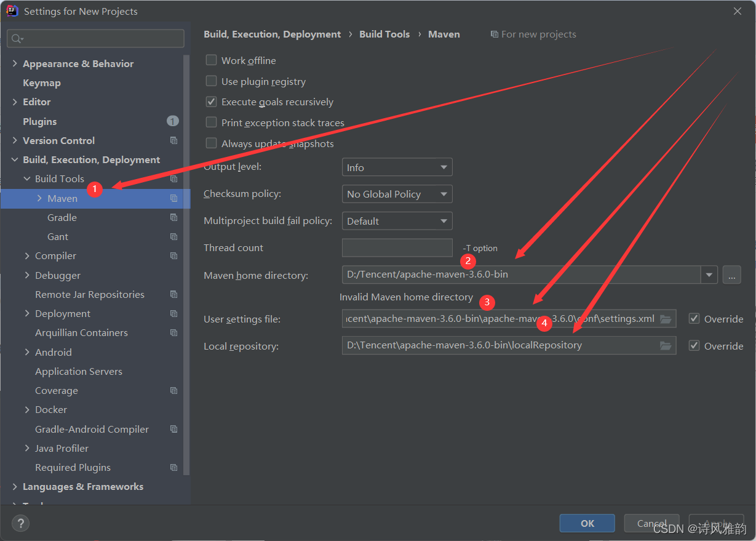Uncheck Execute goals recursively
The image size is (756, 541).
coord(211,102)
